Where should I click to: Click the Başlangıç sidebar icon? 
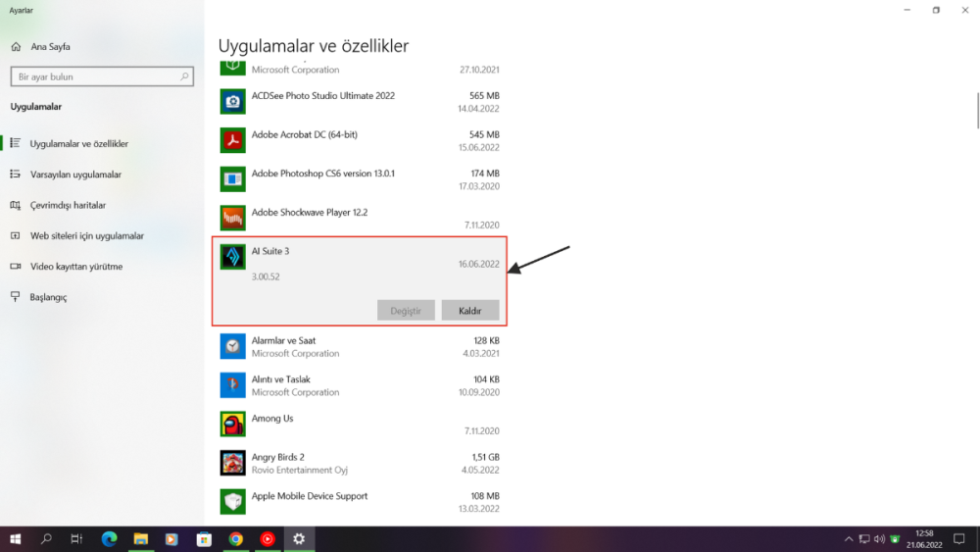[16, 297]
